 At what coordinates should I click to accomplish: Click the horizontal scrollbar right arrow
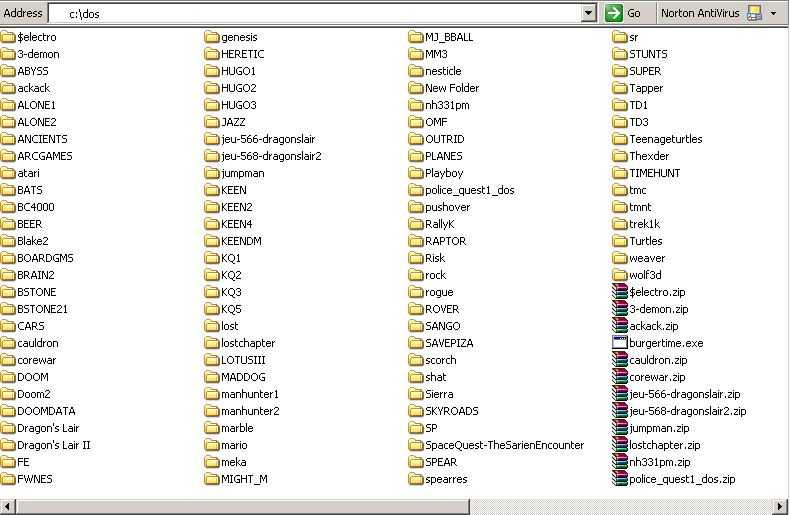pyautogui.click(x=780, y=506)
